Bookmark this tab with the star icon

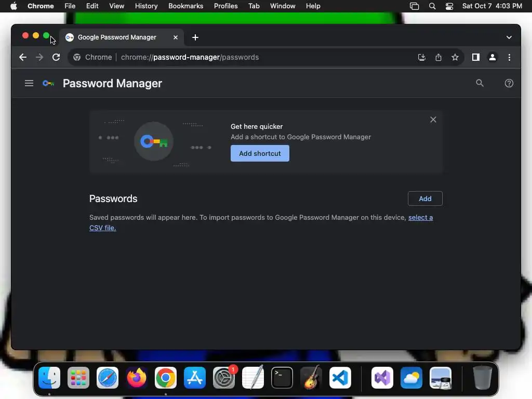pos(455,57)
